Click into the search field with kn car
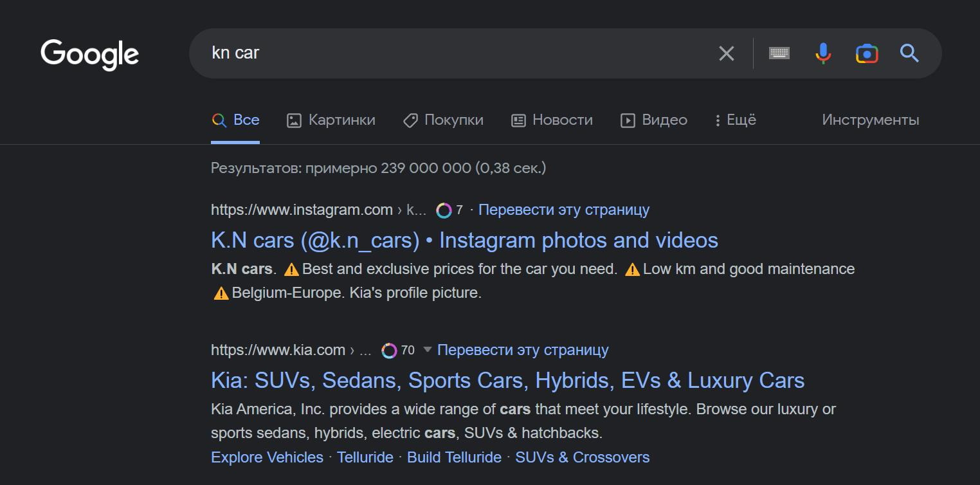 click(450, 53)
